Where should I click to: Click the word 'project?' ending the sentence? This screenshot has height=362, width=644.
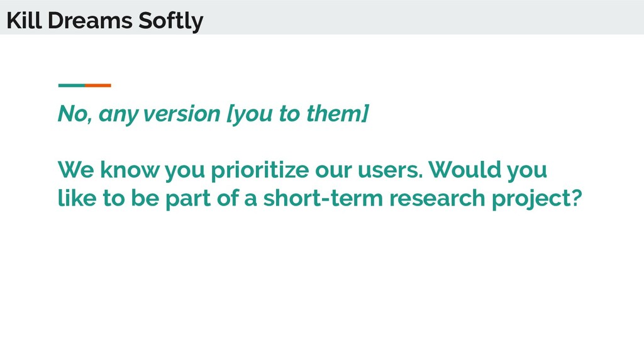coord(537,199)
